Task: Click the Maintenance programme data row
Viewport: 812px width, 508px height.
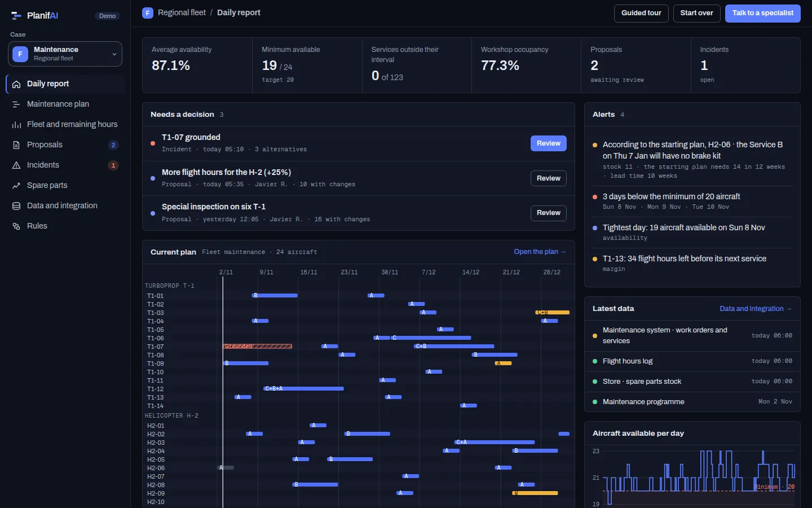Action: coord(692,402)
